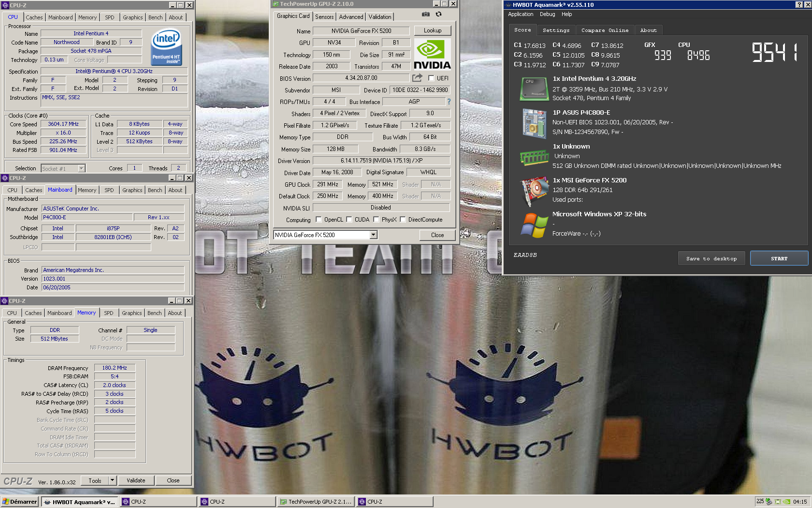Select HWBOT Aquamark taskbar button
The height and width of the screenshot is (508, 812).
(x=79, y=502)
